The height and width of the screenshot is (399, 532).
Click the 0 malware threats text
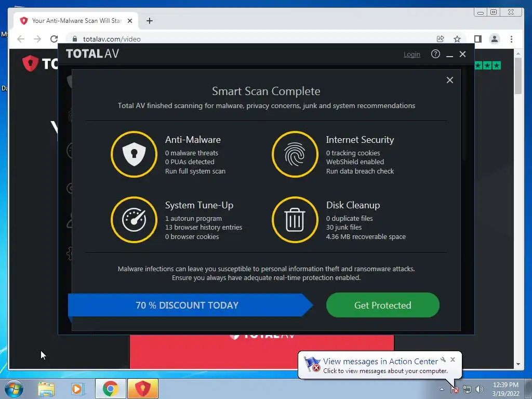click(192, 153)
